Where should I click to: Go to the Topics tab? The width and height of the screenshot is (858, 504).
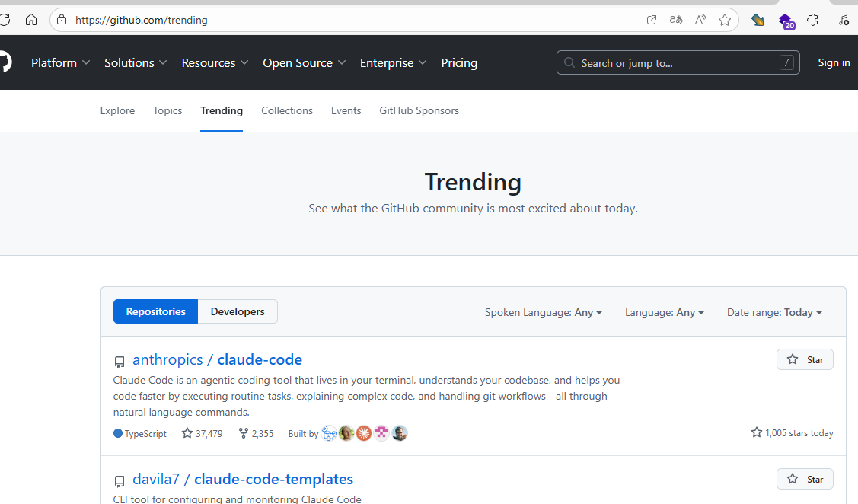[x=167, y=110]
